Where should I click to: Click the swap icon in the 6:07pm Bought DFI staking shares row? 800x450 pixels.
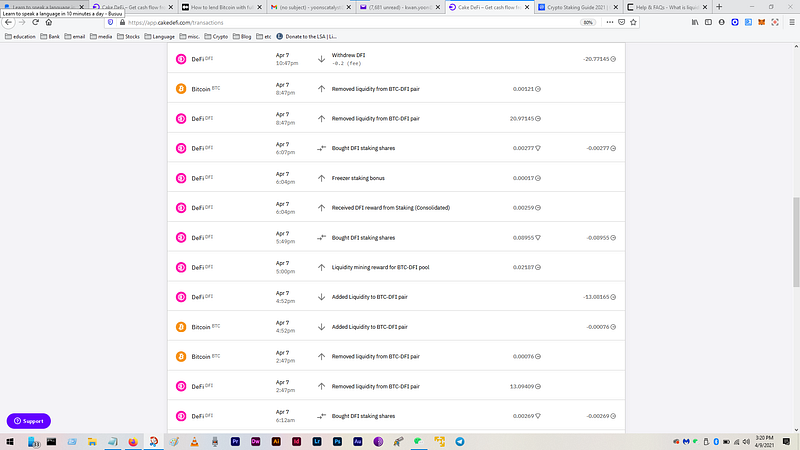point(321,148)
